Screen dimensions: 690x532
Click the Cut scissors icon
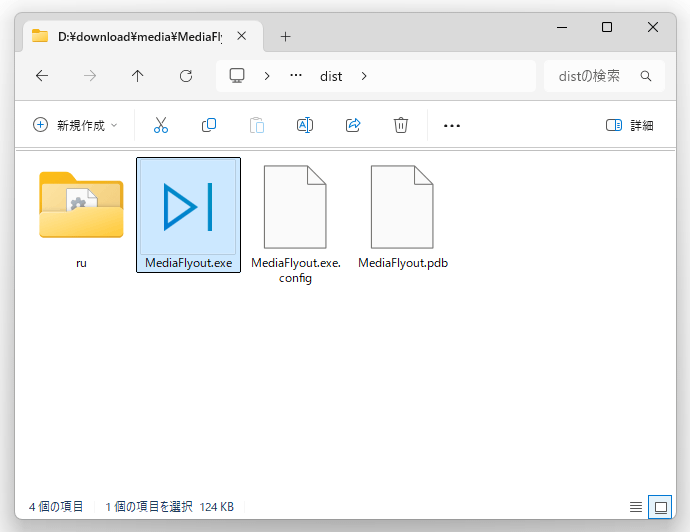point(160,125)
